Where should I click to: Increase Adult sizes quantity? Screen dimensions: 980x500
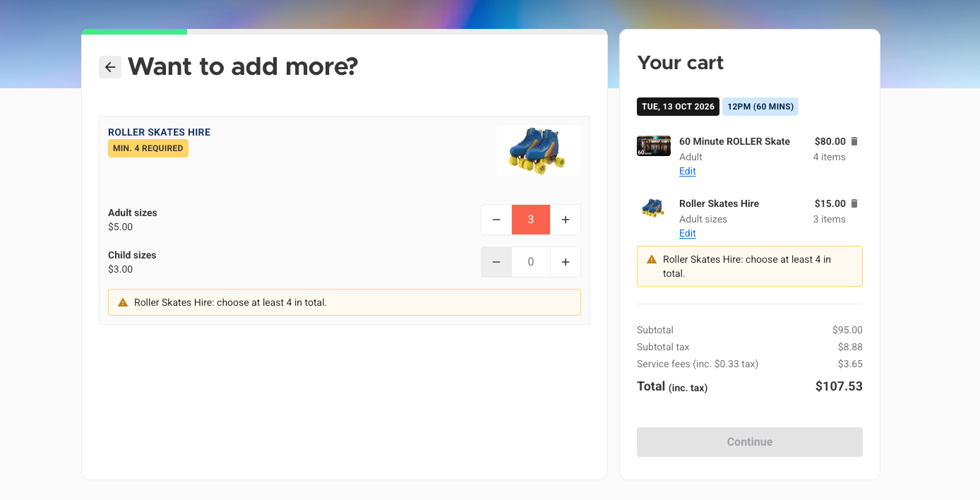click(566, 220)
